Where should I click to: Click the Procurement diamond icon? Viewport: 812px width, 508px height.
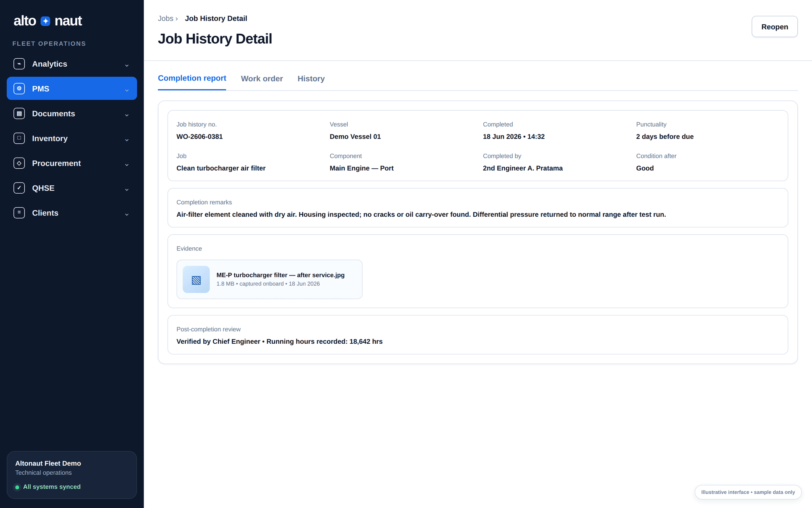tap(19, 163)
